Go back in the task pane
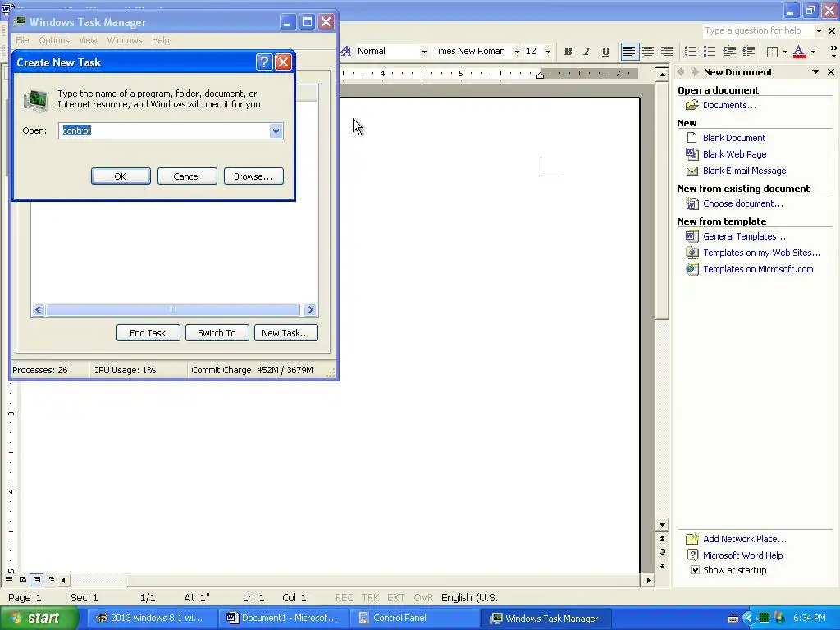 coord(682,72)
